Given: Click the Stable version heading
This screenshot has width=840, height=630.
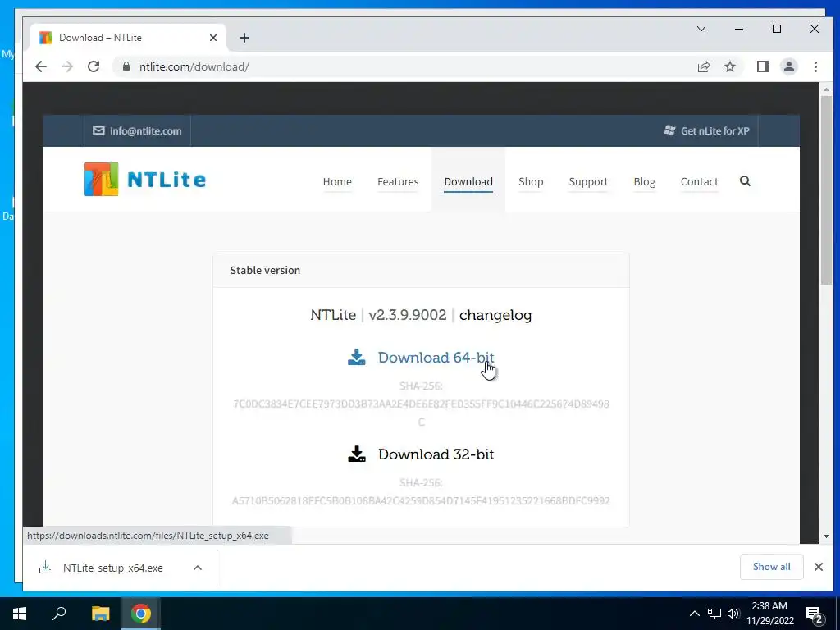Looking at the screenshot, I should (x=265, y=270).
